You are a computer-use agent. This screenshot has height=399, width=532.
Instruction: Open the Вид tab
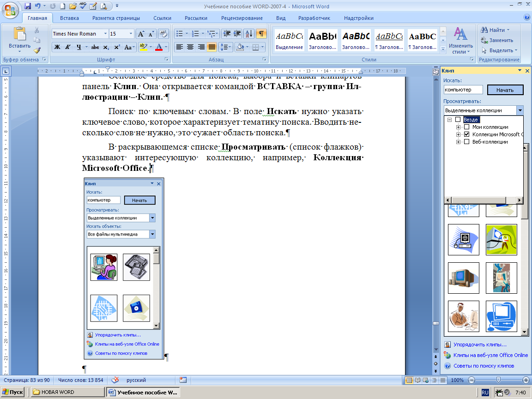coord(281,18)
